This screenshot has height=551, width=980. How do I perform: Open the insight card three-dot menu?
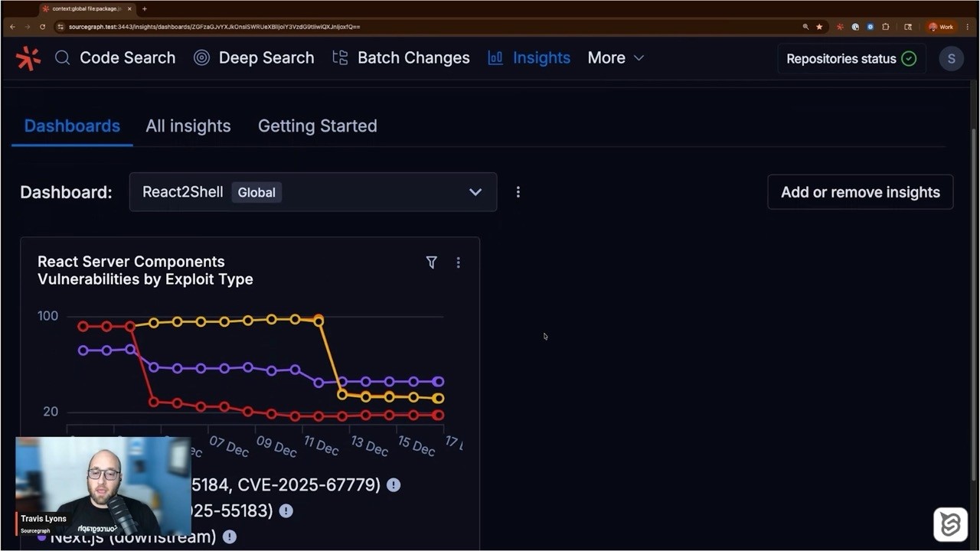[458, 262]
